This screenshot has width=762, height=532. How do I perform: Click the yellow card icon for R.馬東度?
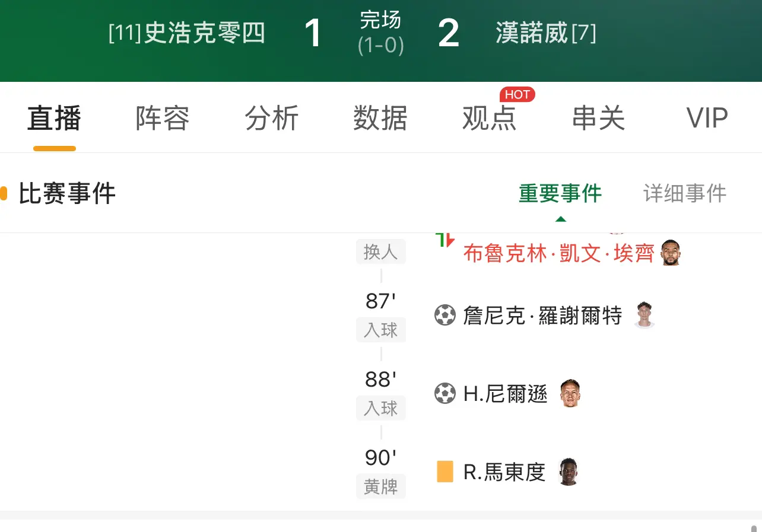(444, 472)
